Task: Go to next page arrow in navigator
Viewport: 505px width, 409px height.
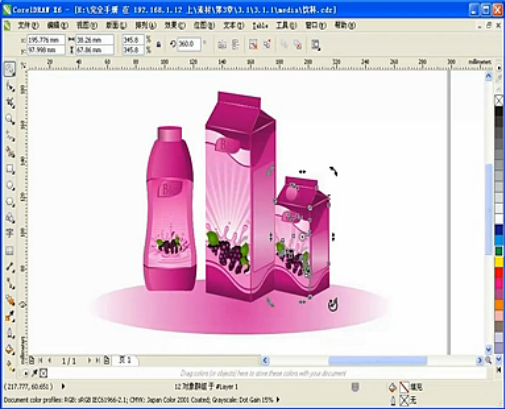Action: pos(89,360)
